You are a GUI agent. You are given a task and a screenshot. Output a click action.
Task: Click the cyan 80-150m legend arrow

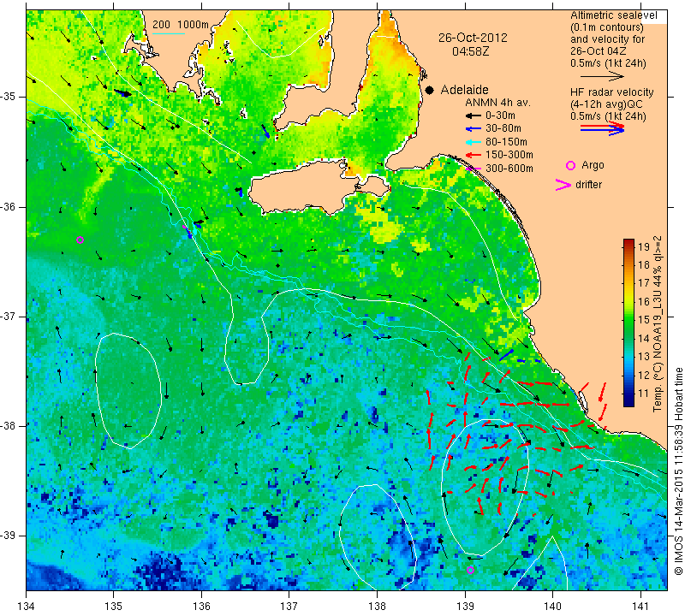(472, 142)
